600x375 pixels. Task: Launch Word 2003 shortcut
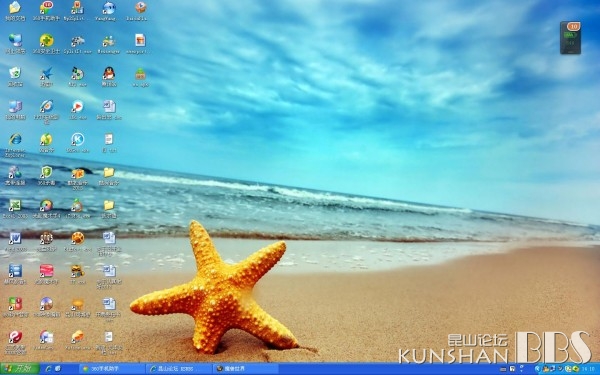coord(15,238)
